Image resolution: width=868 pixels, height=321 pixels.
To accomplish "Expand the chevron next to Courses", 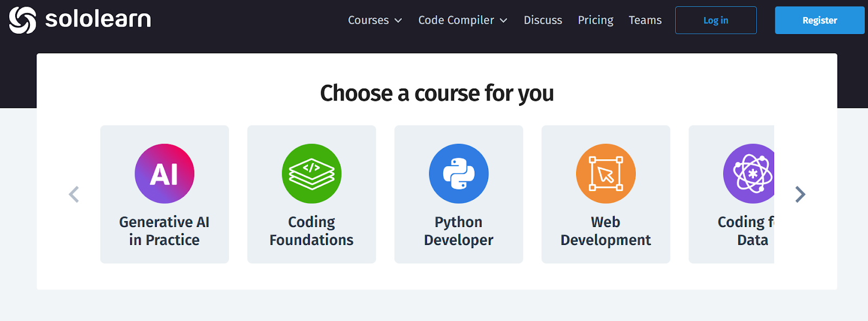I will [399, 21].
